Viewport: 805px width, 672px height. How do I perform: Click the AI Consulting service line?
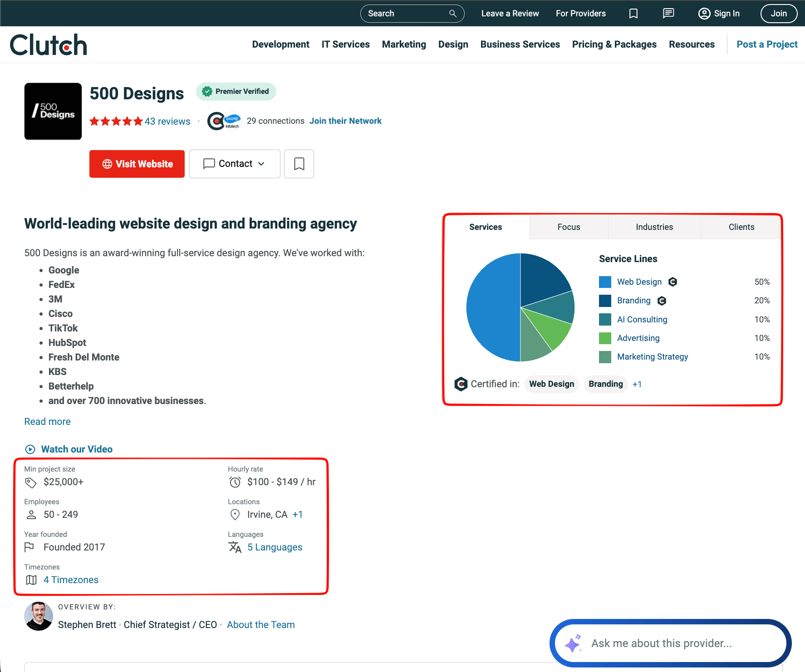tap(642, 320)
